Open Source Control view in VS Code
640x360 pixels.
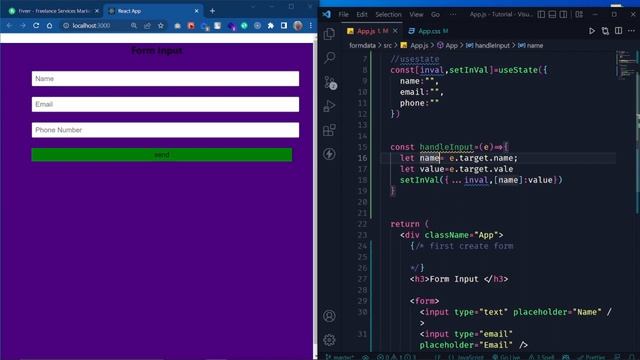[329, 82]
